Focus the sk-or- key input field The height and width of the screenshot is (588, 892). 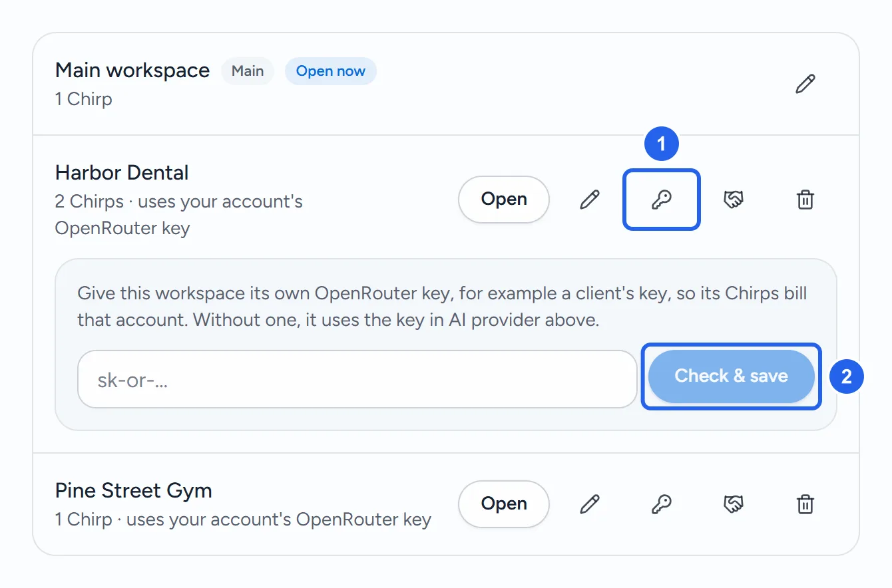[x=357, y=379]
